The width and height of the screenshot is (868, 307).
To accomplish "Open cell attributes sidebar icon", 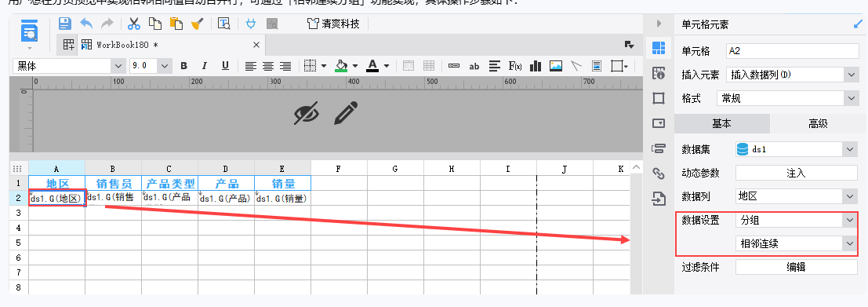I will 658,72.
